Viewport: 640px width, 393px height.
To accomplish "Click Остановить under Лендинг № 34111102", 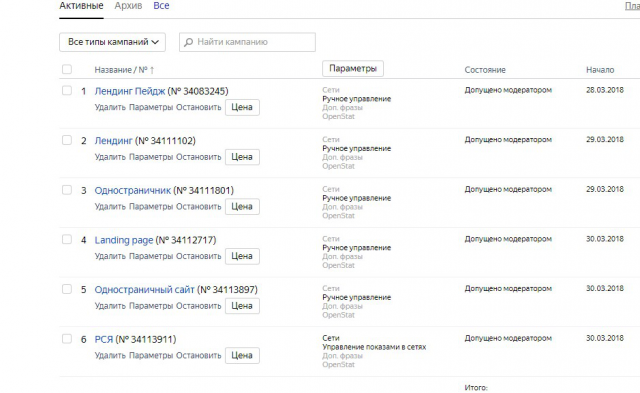I will (198, 157).
